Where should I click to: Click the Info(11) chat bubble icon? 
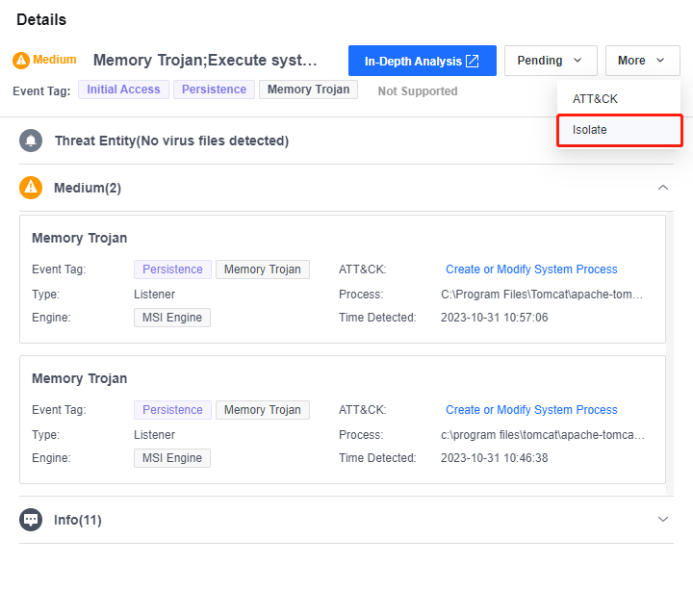(31, 520)
